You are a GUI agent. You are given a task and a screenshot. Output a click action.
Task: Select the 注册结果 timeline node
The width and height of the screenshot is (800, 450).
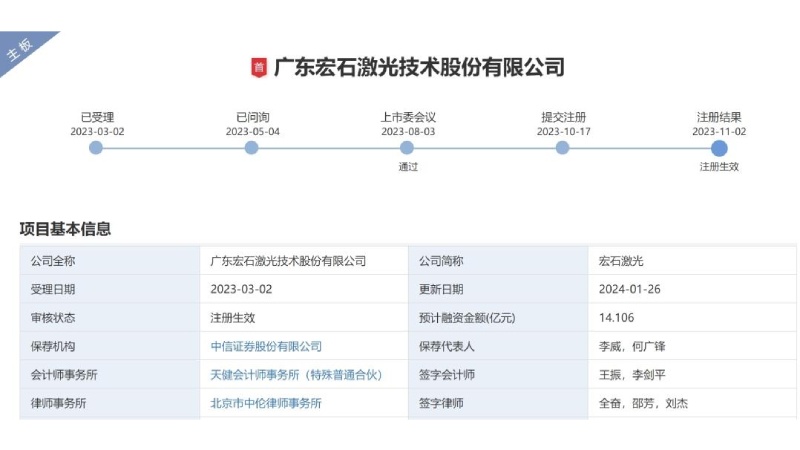click(x=719, y=148)
